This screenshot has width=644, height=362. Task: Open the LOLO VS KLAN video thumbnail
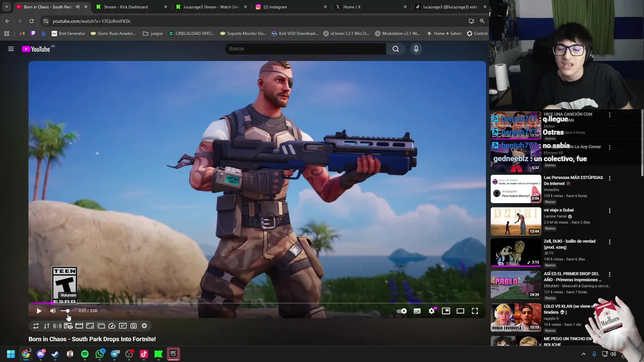(x=516, y=318)
